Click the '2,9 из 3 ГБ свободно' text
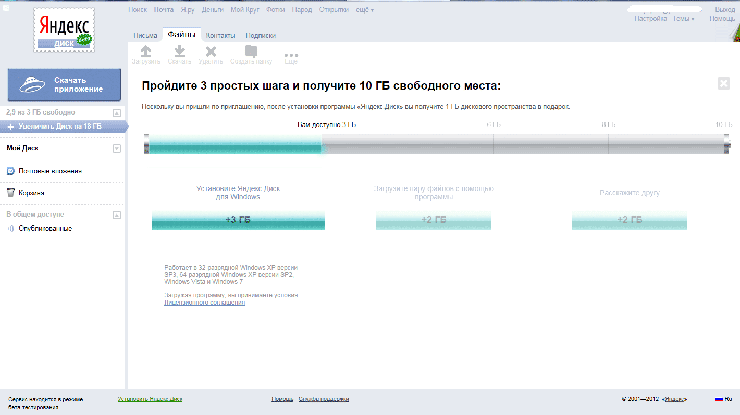This screenshot has height=415, width=740. 41,112
